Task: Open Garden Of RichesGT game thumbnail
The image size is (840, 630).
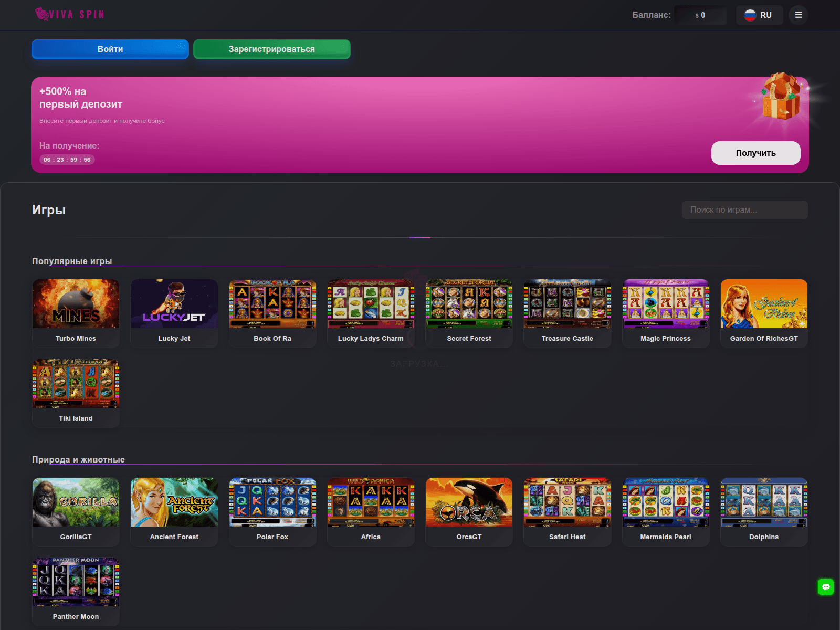Action: click(x=764, y=304)
